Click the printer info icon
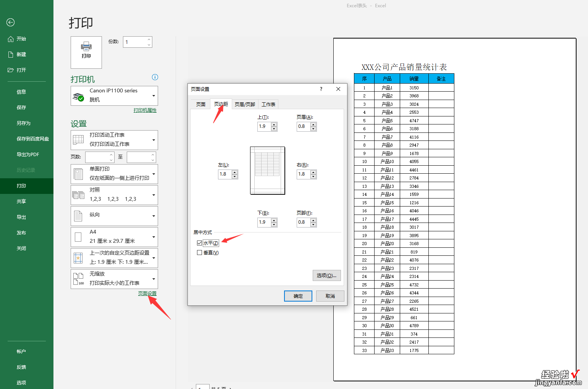Screen dimensions: 588x389 click(155, 77)
